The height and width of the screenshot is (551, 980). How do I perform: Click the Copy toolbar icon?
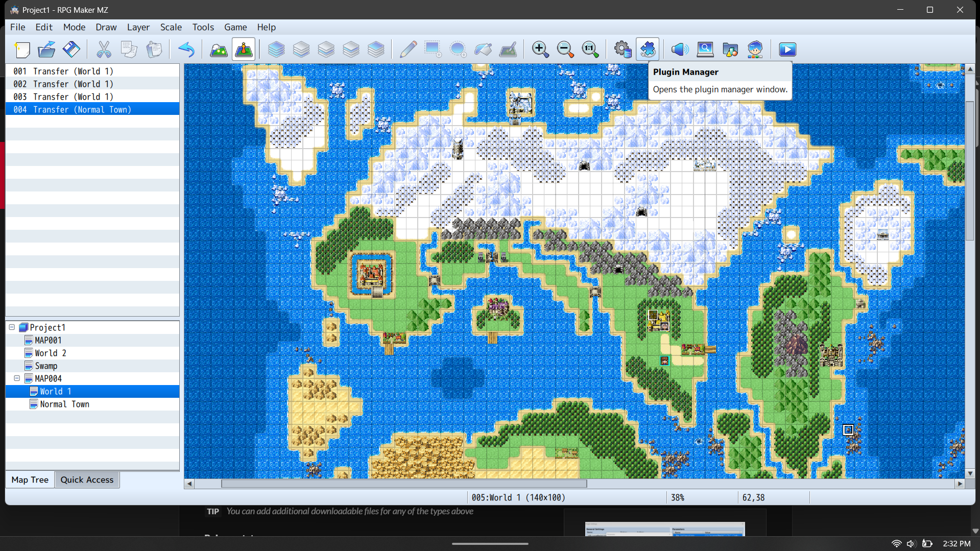tap(129, 50)
